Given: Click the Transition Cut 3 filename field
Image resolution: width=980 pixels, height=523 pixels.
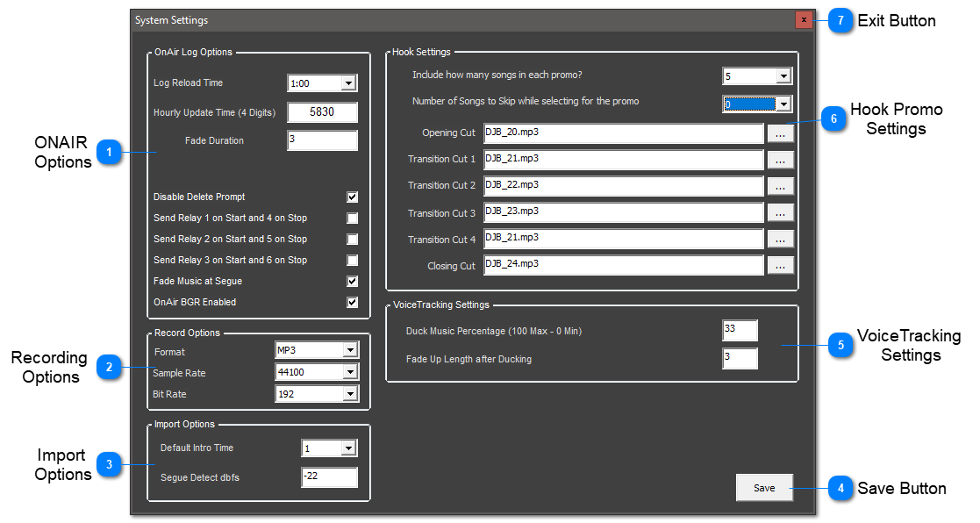Looking at the screenshot, I should (624, 212).
